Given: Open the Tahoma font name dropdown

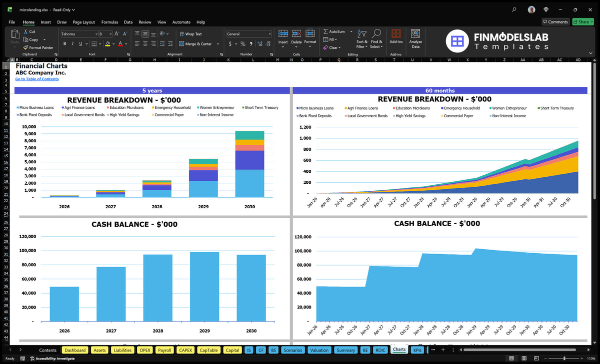Looking at the screenshot, I should click(95, 34).
